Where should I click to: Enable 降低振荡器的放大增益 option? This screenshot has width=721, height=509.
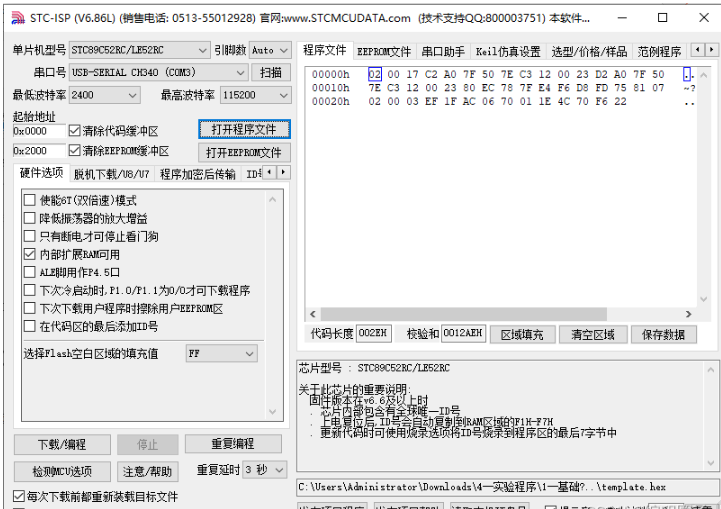click(x=29, y=218)
